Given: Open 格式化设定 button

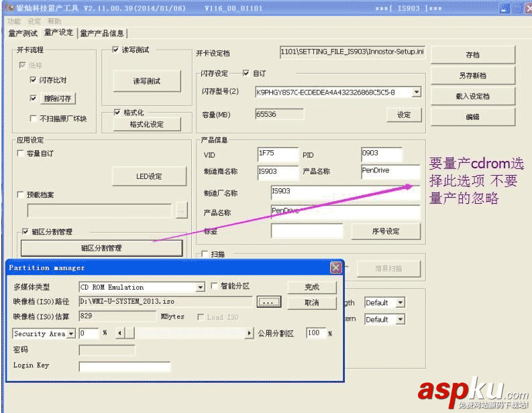Looking at the screenshot, I should [146, 125].
